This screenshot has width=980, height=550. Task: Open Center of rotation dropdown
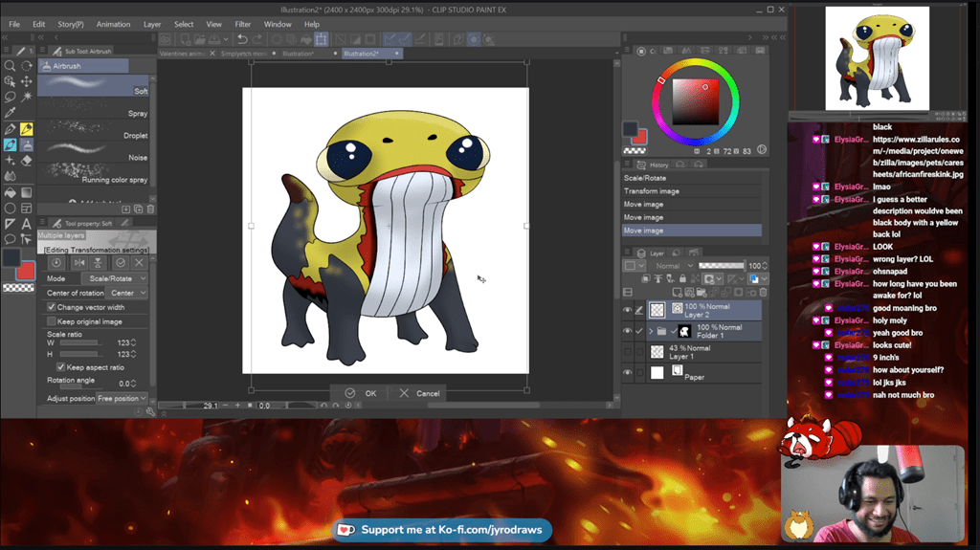click(126, 293)
